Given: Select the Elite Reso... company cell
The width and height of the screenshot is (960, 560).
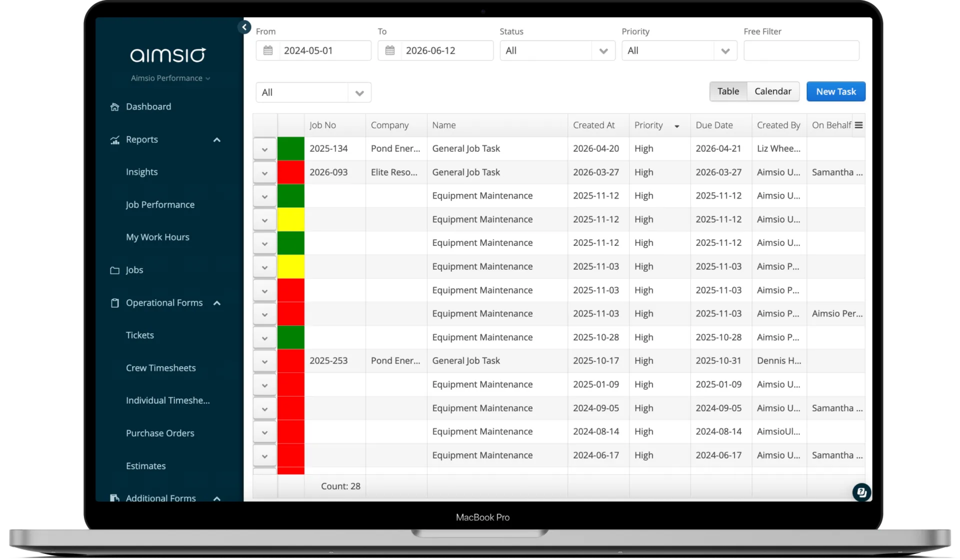Looking at the screenshot, I should click(396, 172).
